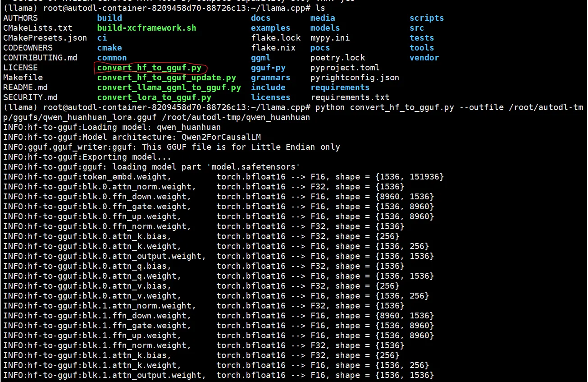Click the ci directory name

click(102, 38)
